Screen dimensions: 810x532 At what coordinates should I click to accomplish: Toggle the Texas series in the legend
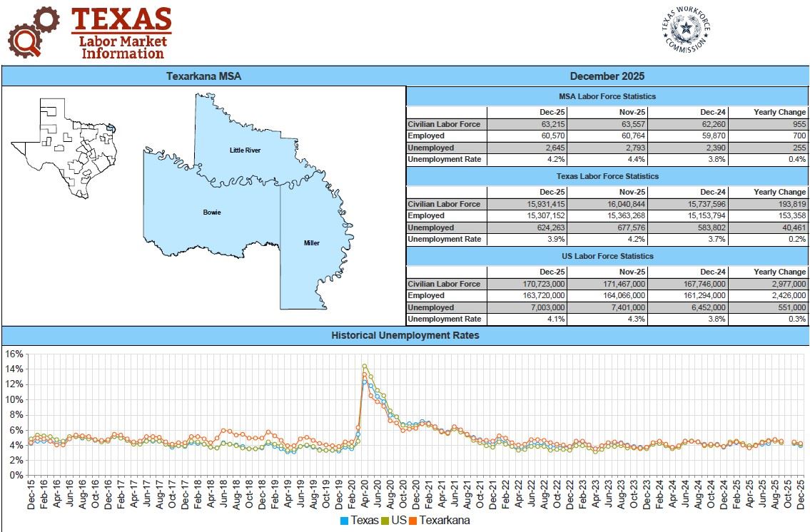(365, 519)
